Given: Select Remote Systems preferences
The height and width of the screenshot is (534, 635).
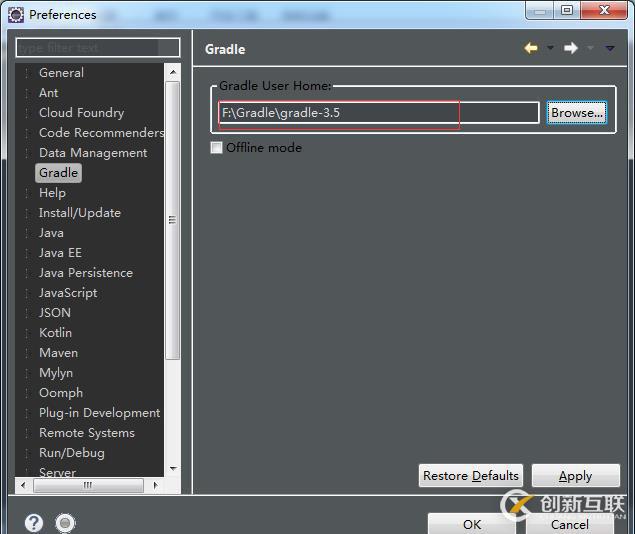Looking at the screenshot, I should point(87,433).
